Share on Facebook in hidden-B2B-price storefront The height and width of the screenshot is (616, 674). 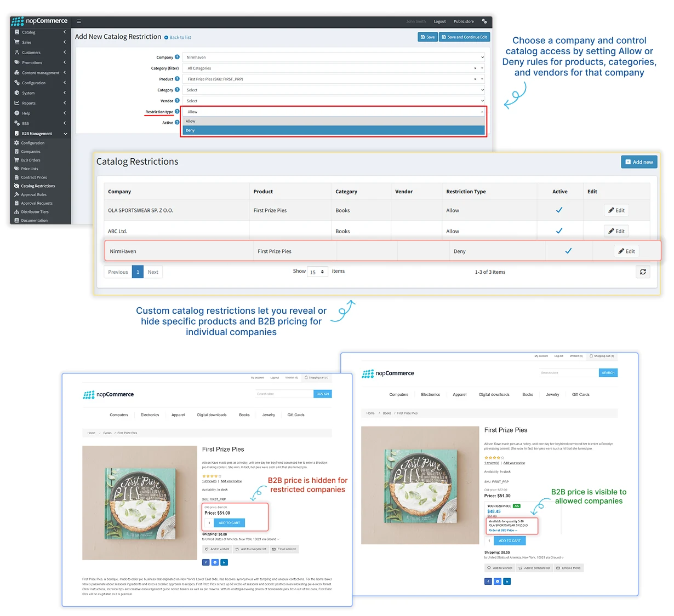[x=206, y=562]
